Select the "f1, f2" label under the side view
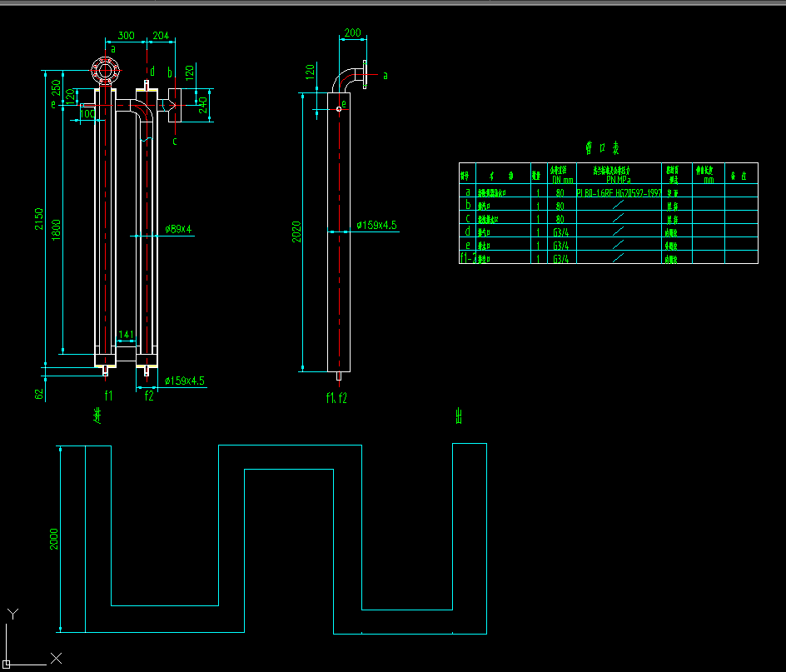Screen dimensions: 786x672 tap(336, 397)
